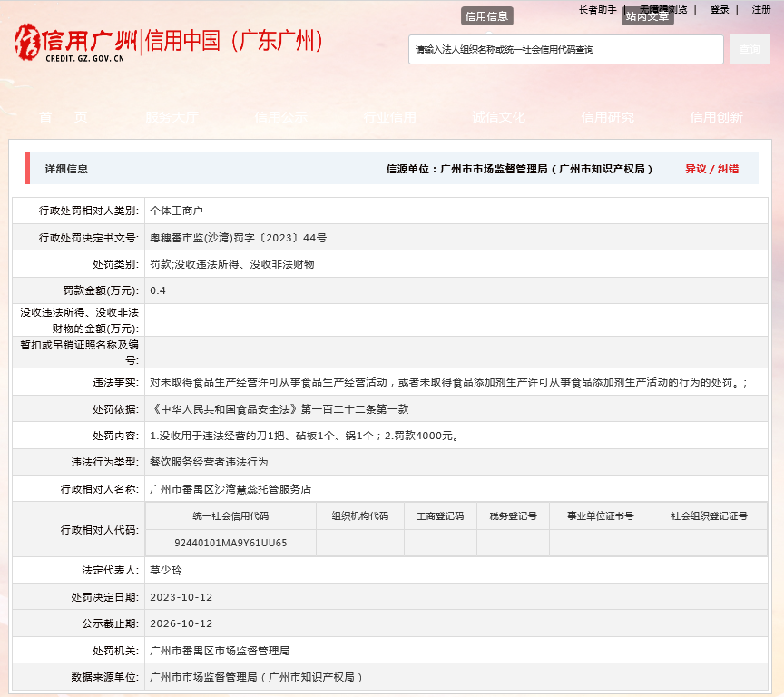Select the 信用信息 search tab
Image resolution: width=784 pixels, height=697 pixels.
coord(486,16)
